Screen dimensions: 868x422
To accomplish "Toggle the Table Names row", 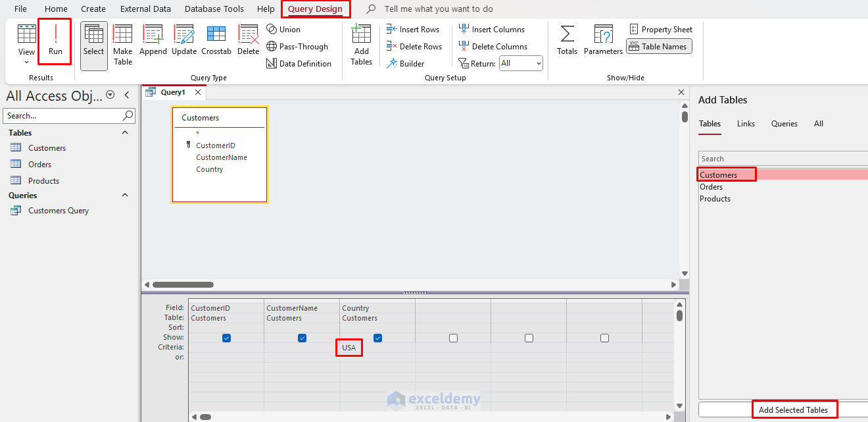I will coord(659,47).
